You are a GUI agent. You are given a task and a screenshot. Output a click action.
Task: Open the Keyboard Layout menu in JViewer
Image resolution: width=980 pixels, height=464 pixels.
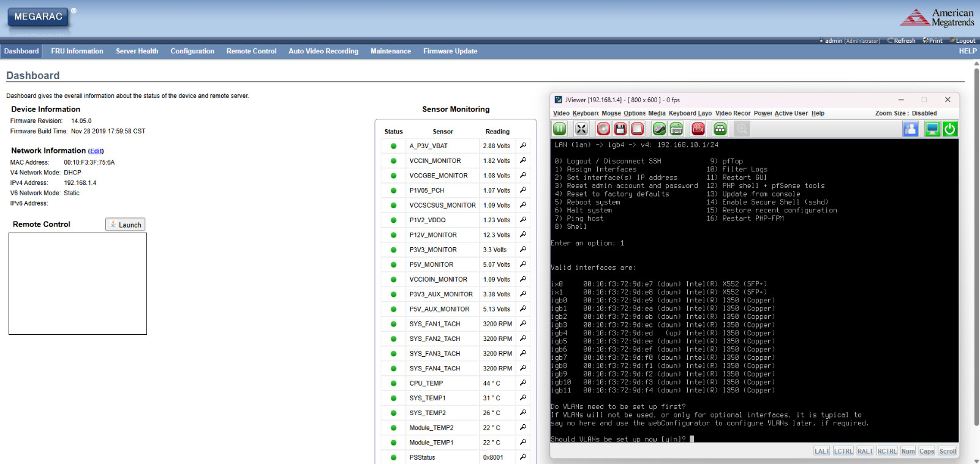tap(690, 113)
